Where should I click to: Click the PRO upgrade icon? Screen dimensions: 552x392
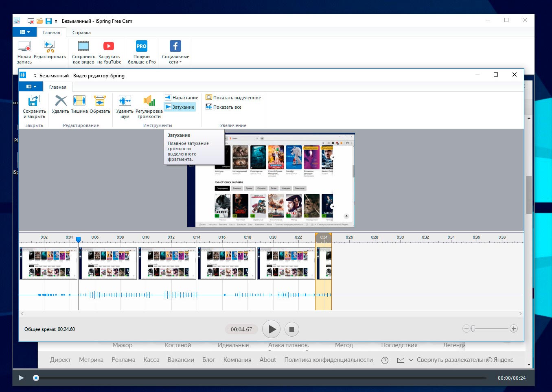click(x=142, y=46)
